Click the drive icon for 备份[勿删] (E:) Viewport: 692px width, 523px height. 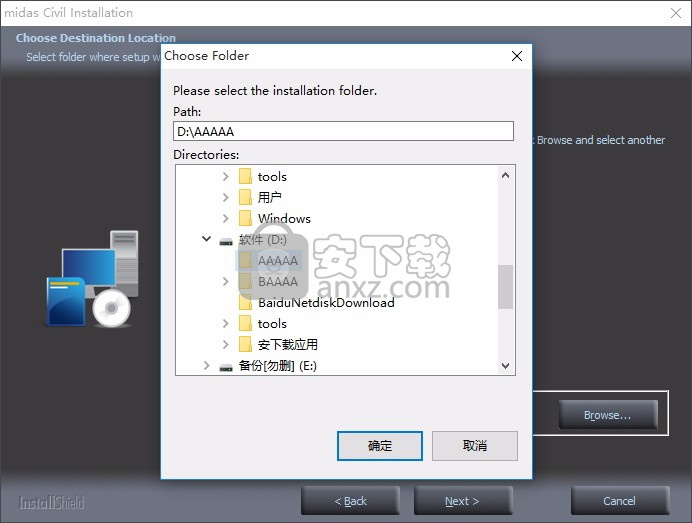pyautogui.click(x=226, y=367)
